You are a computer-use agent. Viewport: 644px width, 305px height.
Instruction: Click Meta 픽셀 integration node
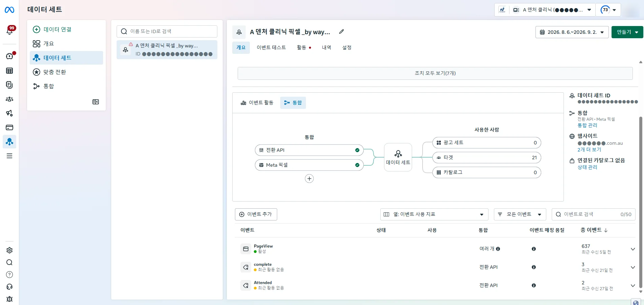309,165
